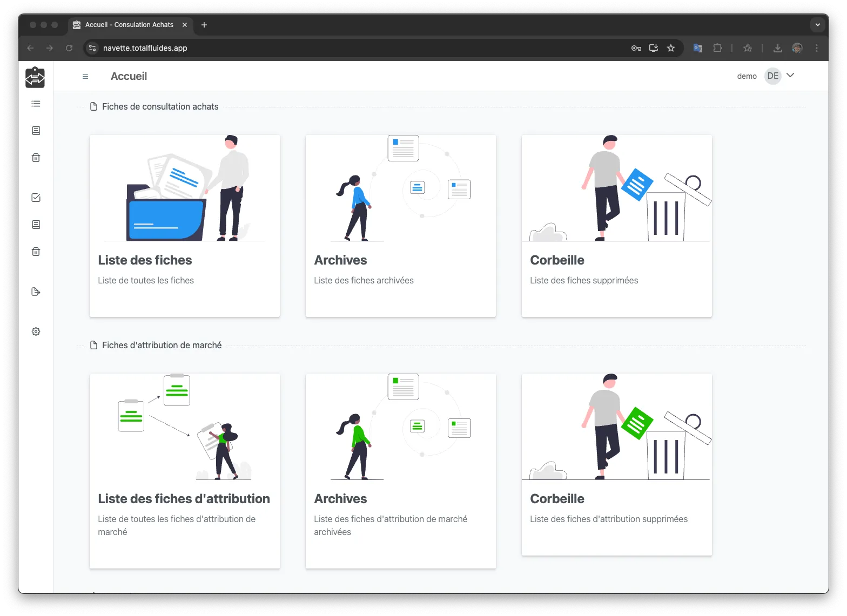
Task: Expand the demo user dropdown chevron
Action: click(790, 76)
